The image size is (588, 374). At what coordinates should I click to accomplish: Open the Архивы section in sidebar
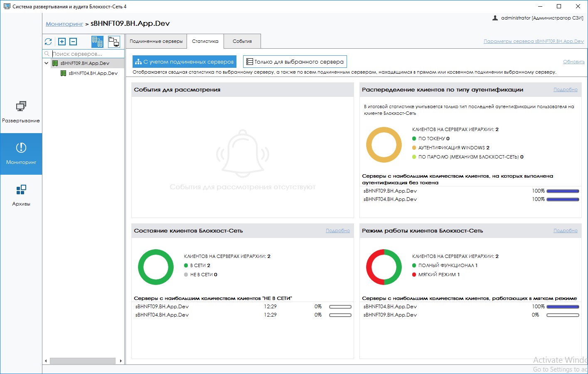tap(21, 195)
